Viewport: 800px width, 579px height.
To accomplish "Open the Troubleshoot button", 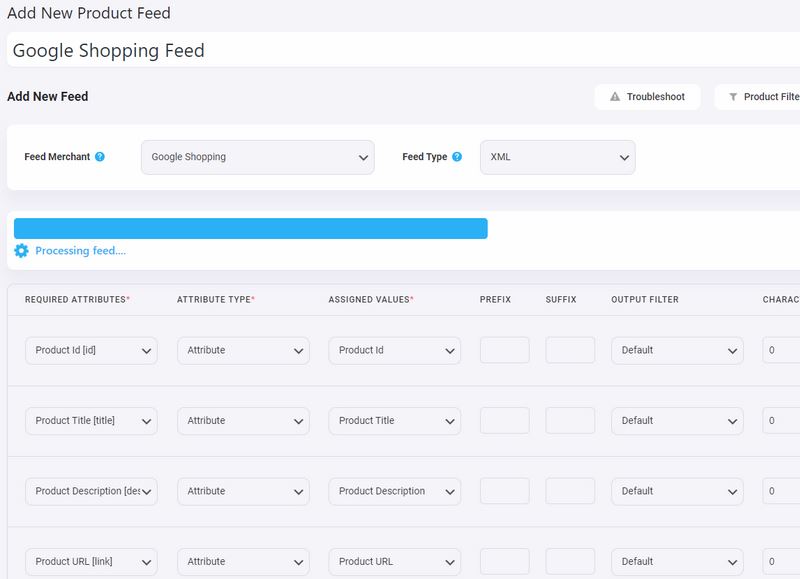I will pyautogui.click(x=647, y=96).
